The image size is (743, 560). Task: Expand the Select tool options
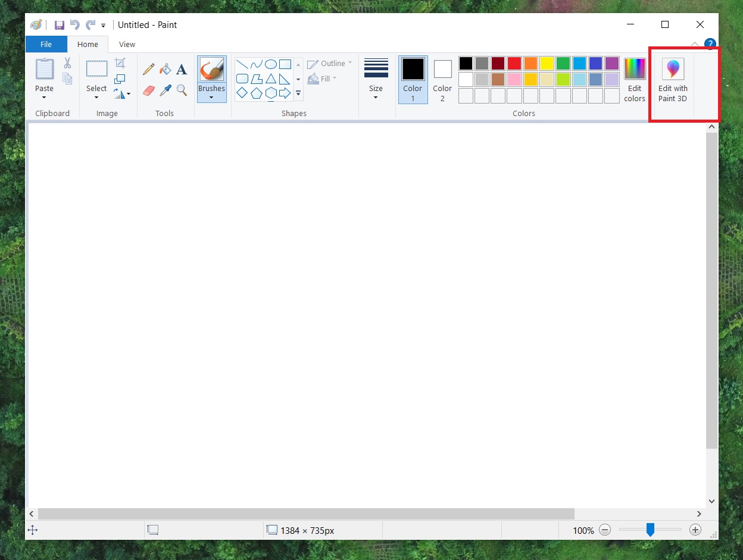click(x=96, y=94)
